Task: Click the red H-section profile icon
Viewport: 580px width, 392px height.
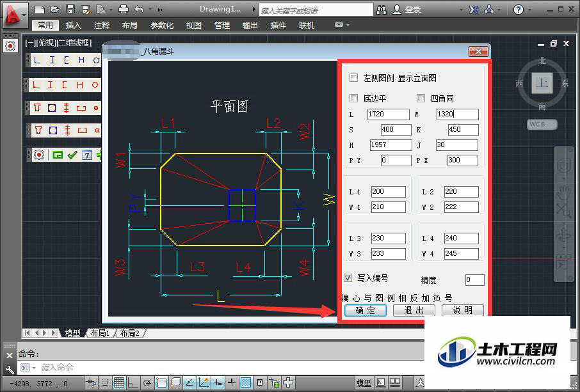Action: click(80, 85)
